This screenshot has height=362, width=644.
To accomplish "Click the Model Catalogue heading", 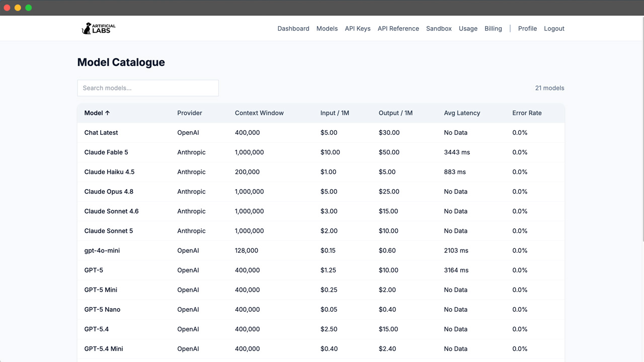I will pyautogui.click(x=121, y=62).
